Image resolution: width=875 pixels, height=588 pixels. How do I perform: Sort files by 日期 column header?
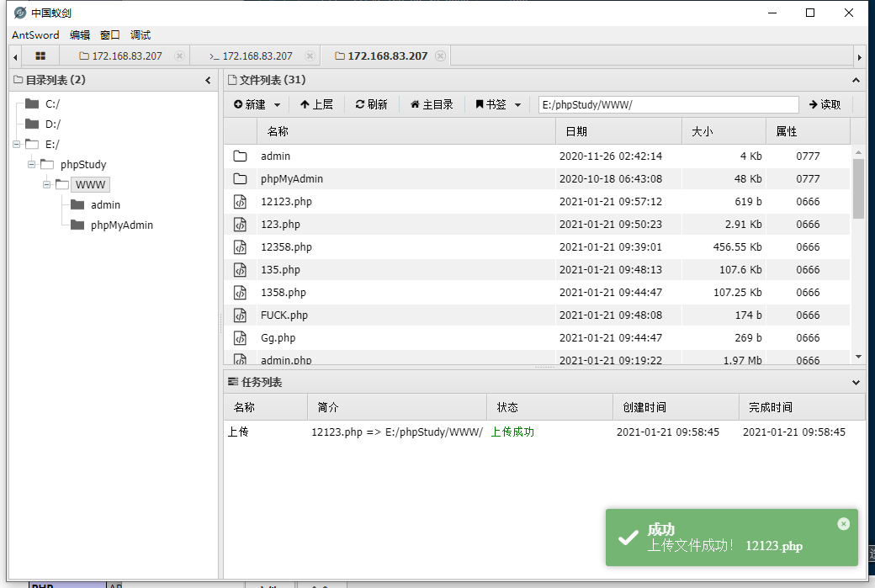tap(619, 132)
